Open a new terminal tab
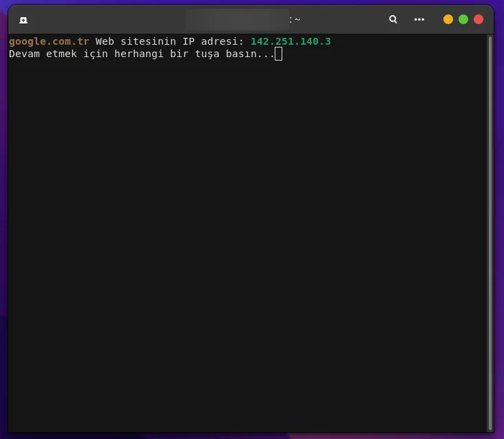 tap(23, 20)
